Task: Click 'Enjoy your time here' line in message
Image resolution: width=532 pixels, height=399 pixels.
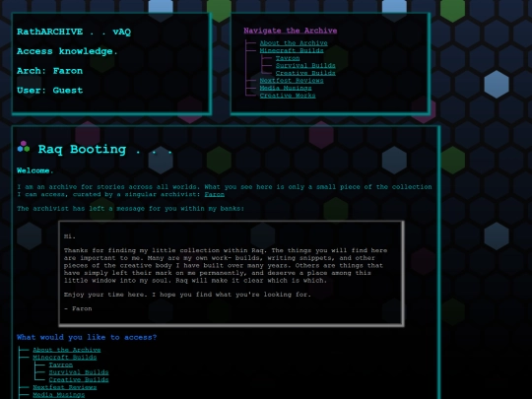Action: click(x=187, y=295)
